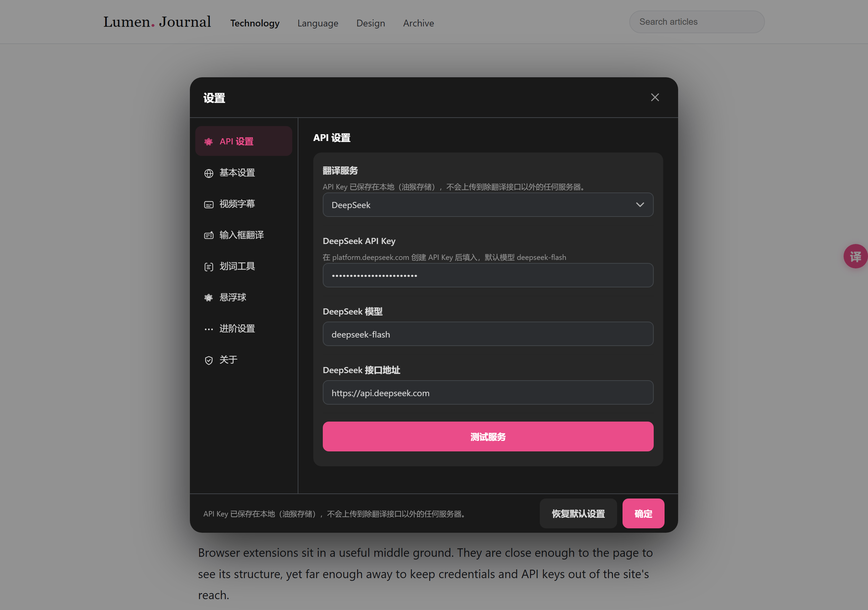Click the floating 译 translate ball
The height and width of the screenshot is (610, 868).
855,256
